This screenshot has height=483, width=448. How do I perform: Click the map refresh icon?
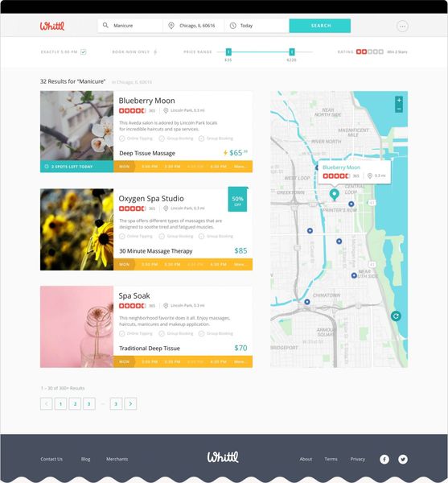(x=396, y=316)
